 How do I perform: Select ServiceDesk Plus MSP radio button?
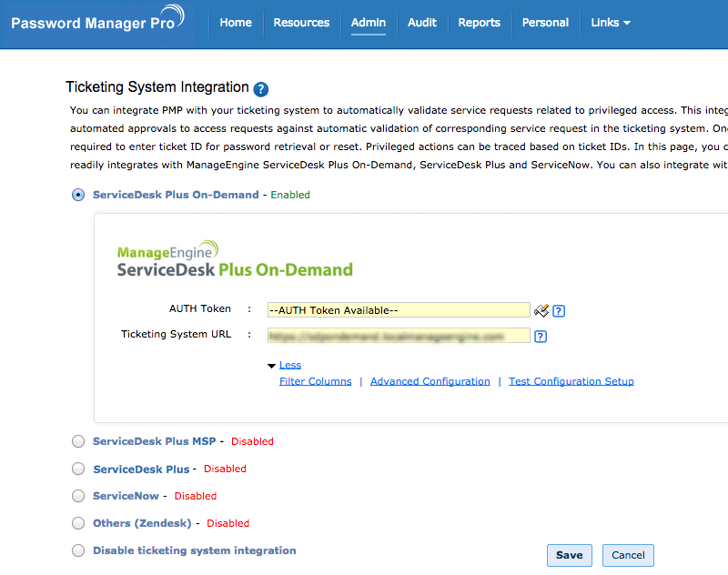(78, 441)
